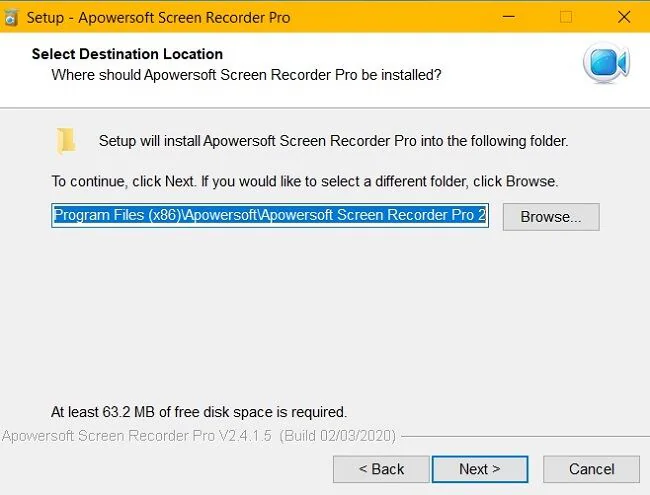650x495 pixels.
Task: Click the window title 'Setup - Apowersoft Screen Recorder Pro'
Action: pyautogui.click(x=158, y=18)
